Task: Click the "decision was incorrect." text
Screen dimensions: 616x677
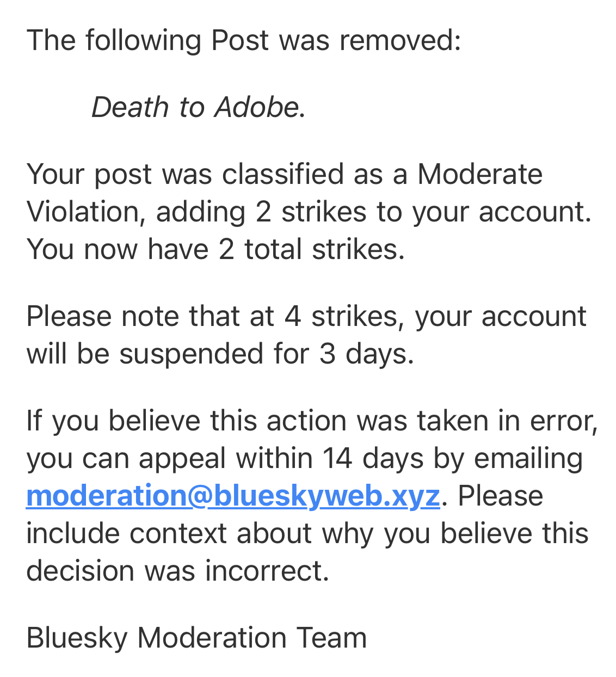Action: 178,570
